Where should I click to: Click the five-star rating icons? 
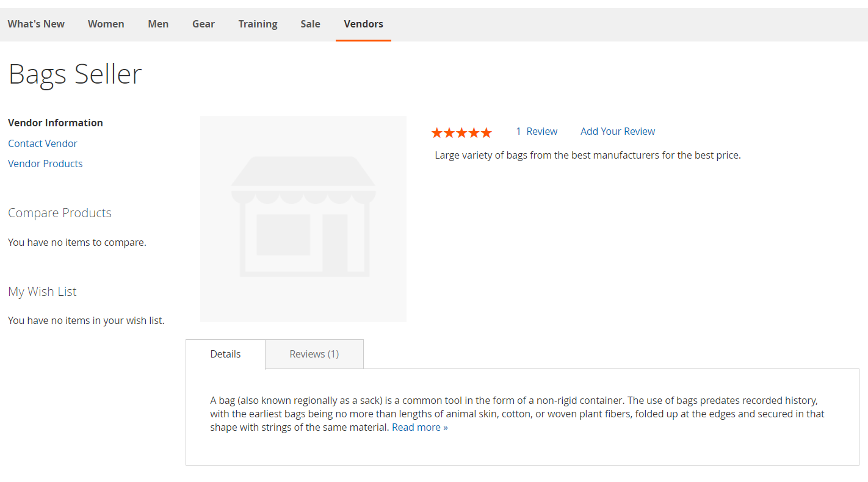(x=461, y=132)
